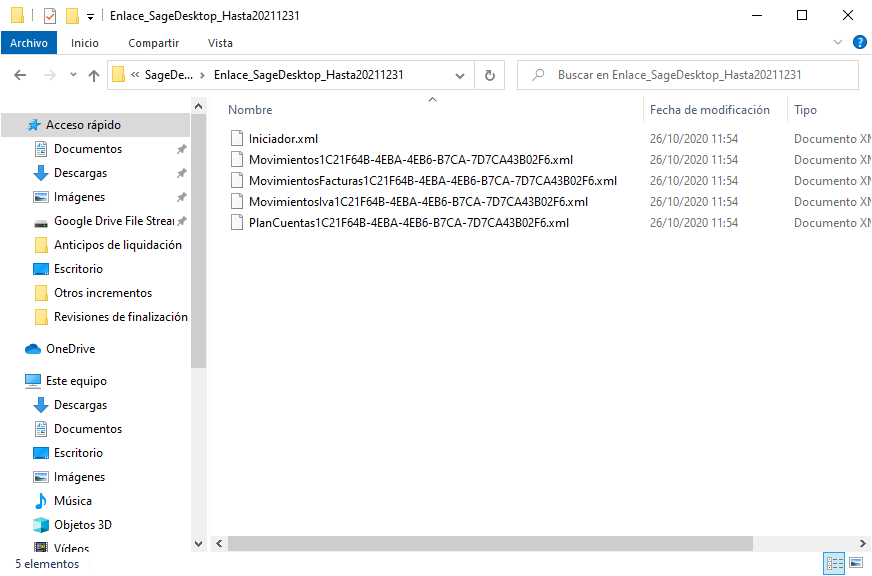Open Imágenes under Este equipo
The image size is (872, 576).
pyautogui.click(x=80, y=476)
